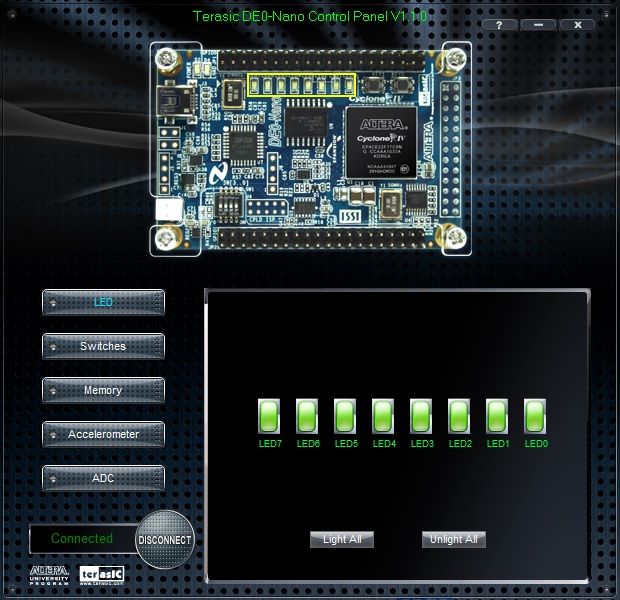Toggle the LED0 indicator
Image resolution: width=620 pixels, height=600 pixels.
tap(535, 416)
